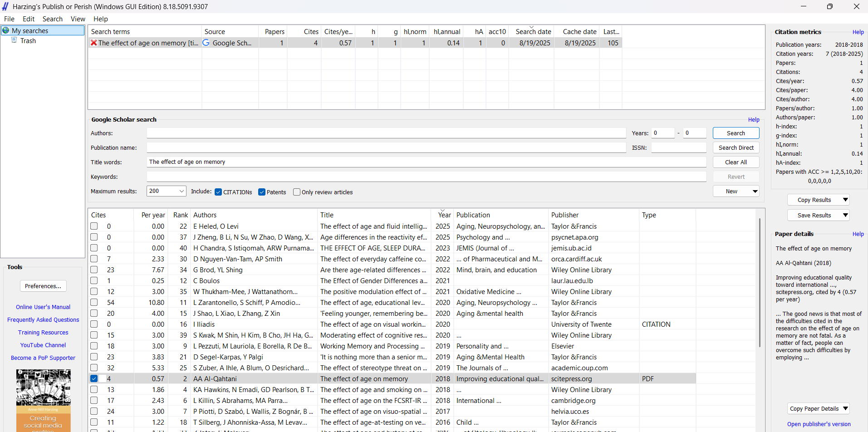Check the box for I Iliadis paper
The width and height of the screenshot is (868, 432).
click(x=94, y=324)
